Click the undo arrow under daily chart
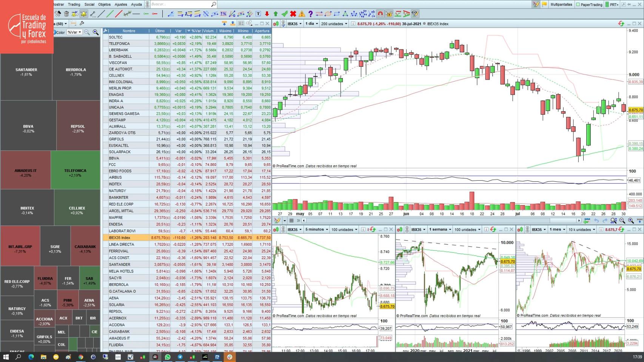Image resolution: width=644 pixels, height=362 pixels. 596,221
